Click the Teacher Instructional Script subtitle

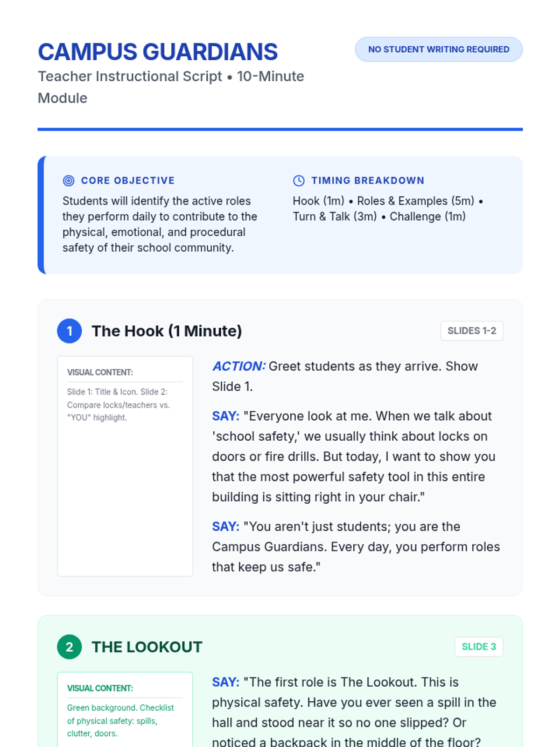point(170,87)
